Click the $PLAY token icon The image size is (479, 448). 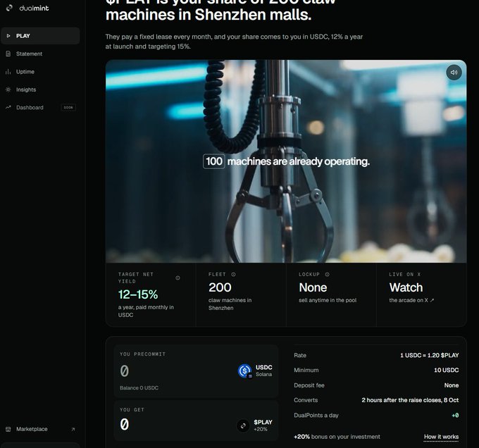pos(244,425)
